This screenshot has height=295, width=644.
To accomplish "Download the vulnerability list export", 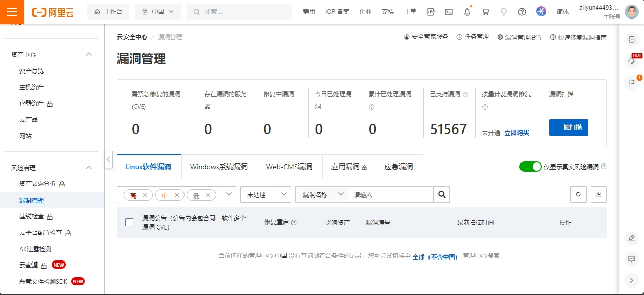I will (x=598, y=194).
